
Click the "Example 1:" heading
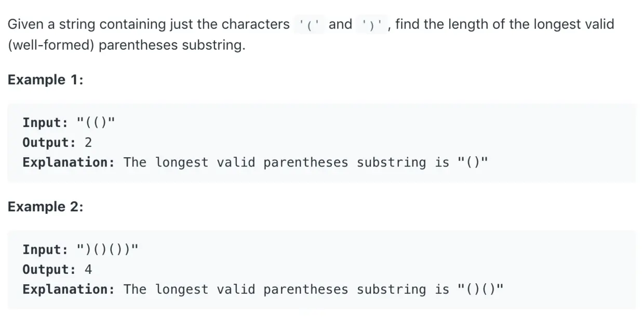[x=46, y=80]
